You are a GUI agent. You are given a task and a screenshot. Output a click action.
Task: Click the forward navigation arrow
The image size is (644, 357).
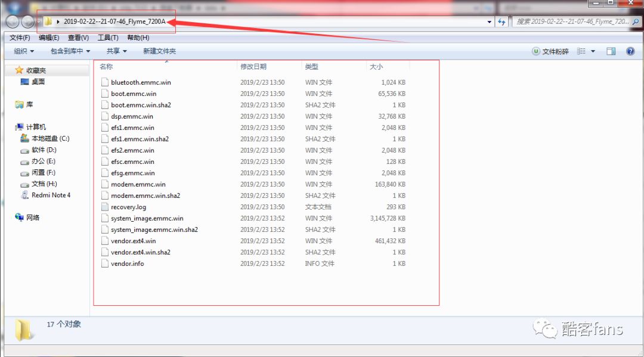[27, 21]
